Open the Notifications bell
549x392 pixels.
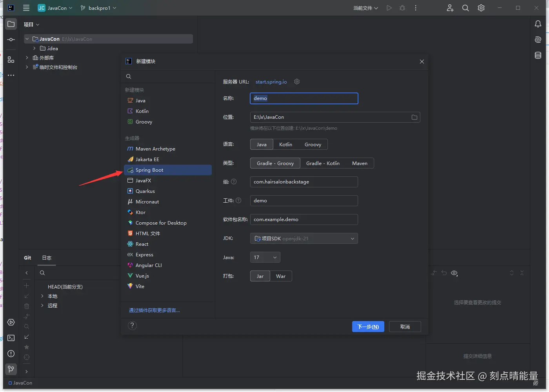[x=538, y=24]
